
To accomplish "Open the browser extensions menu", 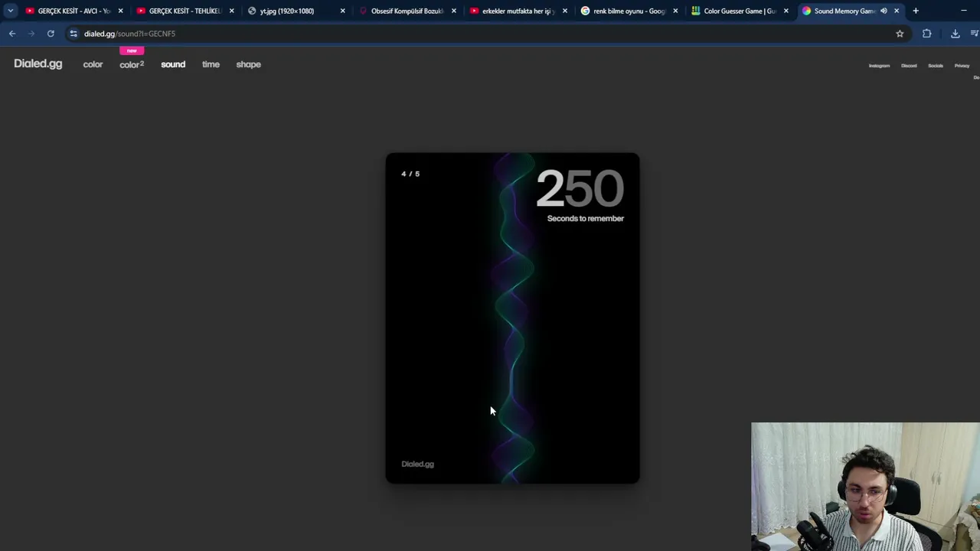I will [926, 34].
